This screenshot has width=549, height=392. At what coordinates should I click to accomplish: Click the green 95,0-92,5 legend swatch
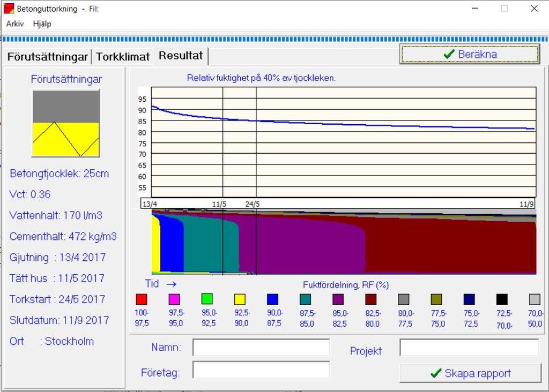point(207,299)
